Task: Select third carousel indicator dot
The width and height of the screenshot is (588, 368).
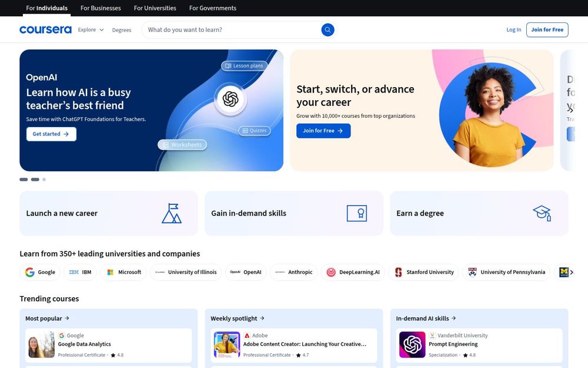Action: pos(44,180)
